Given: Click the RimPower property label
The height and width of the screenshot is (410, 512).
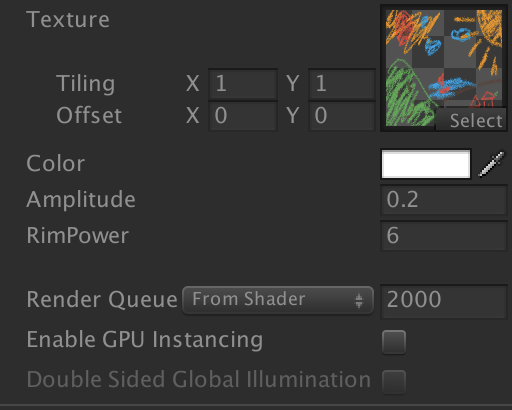Looking at the screenshot, I should (78, 236).
